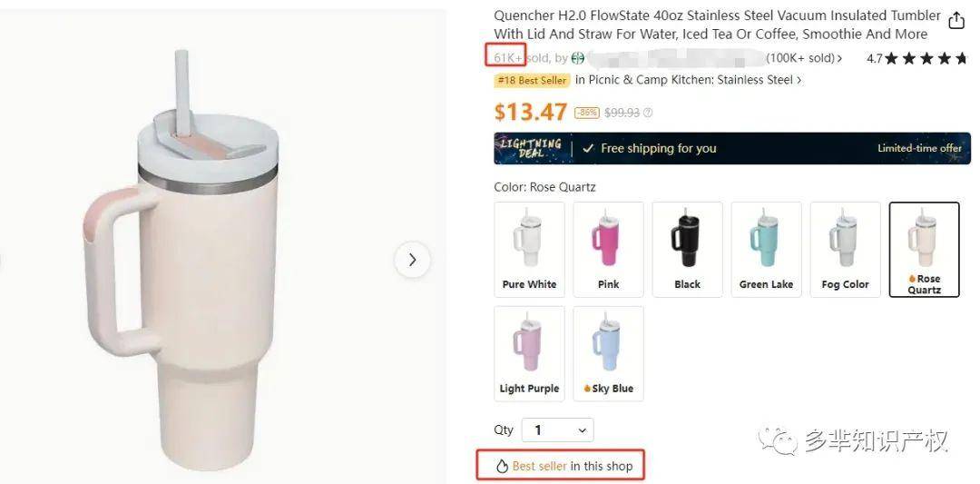Image resolution: width=980 pixels, height=484 pixels.
Task: Click the seller's round green logo icon
Action: pyautogui.click(x=577, y=58)
